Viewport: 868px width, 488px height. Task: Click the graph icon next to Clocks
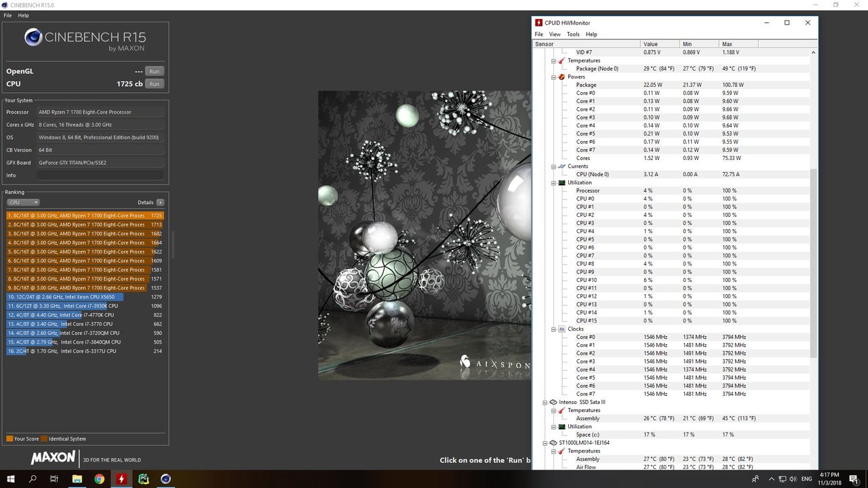click(x=561, y=329)
